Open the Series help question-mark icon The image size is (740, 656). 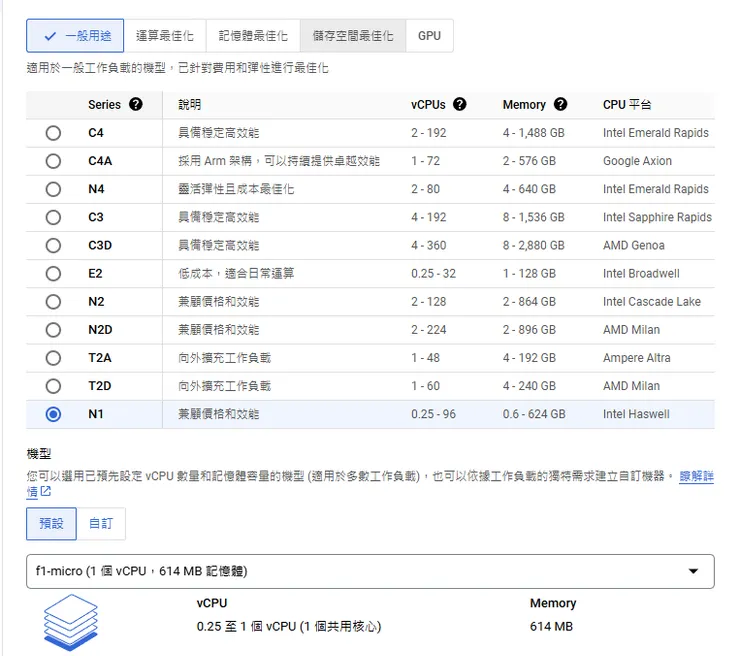(135, 104)
